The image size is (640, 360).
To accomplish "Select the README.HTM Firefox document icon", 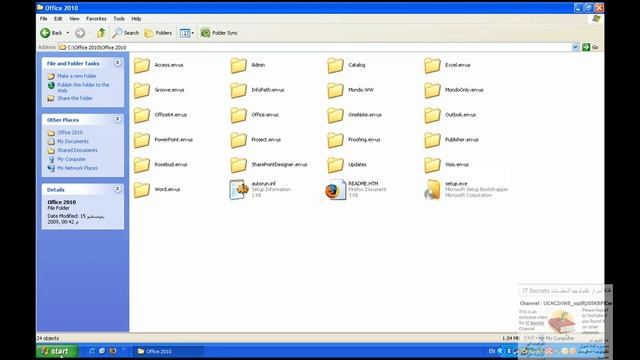I will point(336,190).
